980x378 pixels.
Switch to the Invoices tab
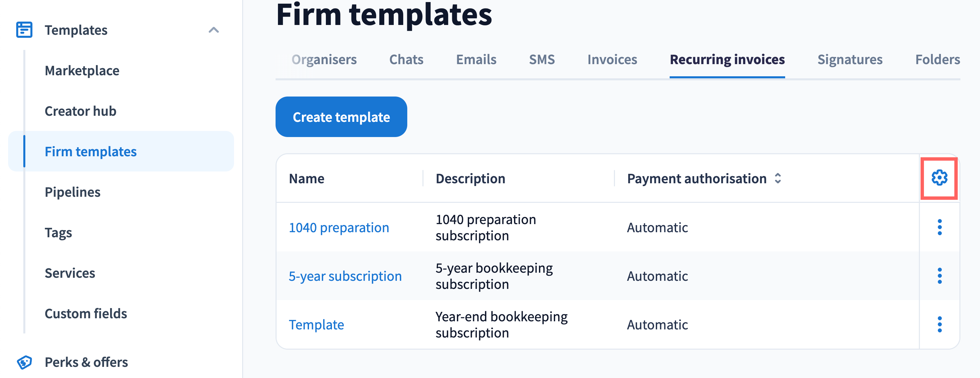[x=612, y=59]
